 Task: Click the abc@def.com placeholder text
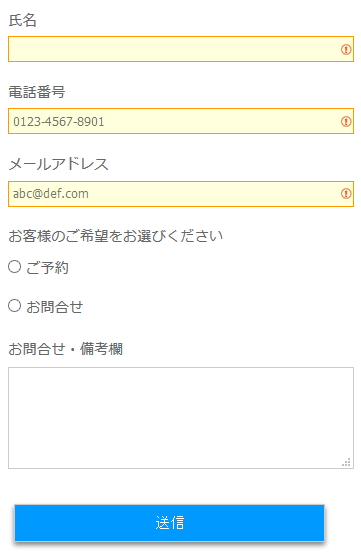pyautogui.click(x=51, y=194)
